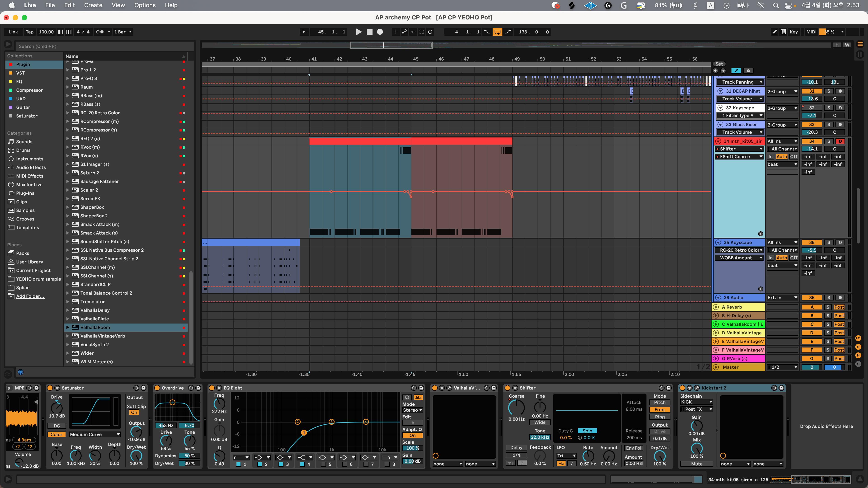Toggle the Loop switch in transport
Image resolution: width=868 pixels, height=488 pixels.
(497, 32)
